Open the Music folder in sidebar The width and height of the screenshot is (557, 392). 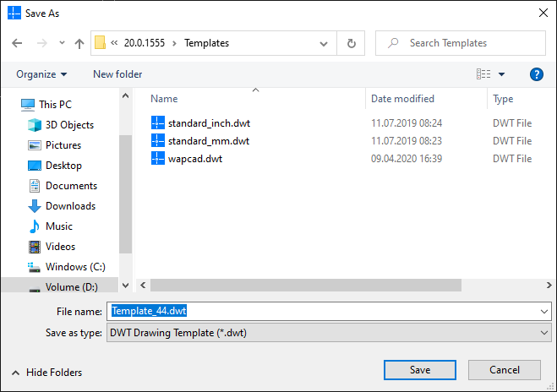click(58, 226)
